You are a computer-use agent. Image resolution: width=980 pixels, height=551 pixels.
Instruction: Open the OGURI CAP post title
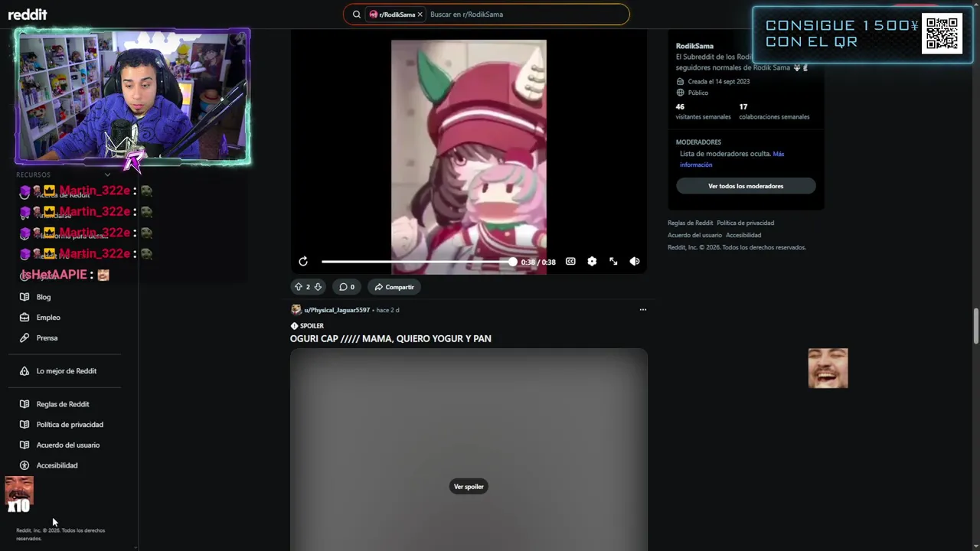point(390,338)
